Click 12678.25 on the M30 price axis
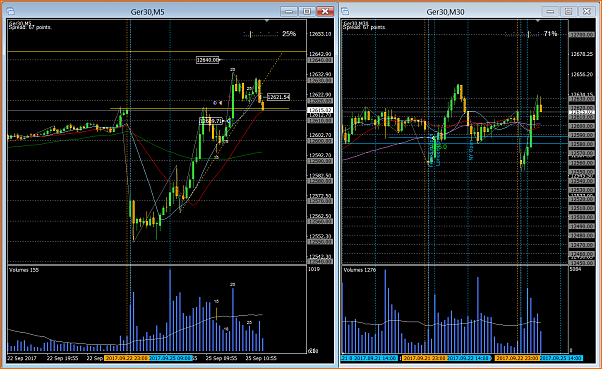Image resolution: width=602 pixels, height=369 pixels. pyautogui.click(x=582, y=54)
